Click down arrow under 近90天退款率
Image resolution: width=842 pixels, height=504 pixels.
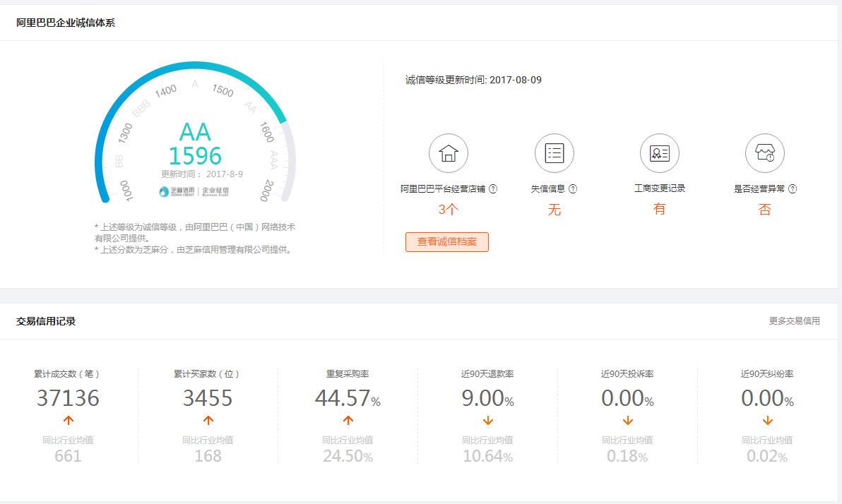[x=487, y=421]
